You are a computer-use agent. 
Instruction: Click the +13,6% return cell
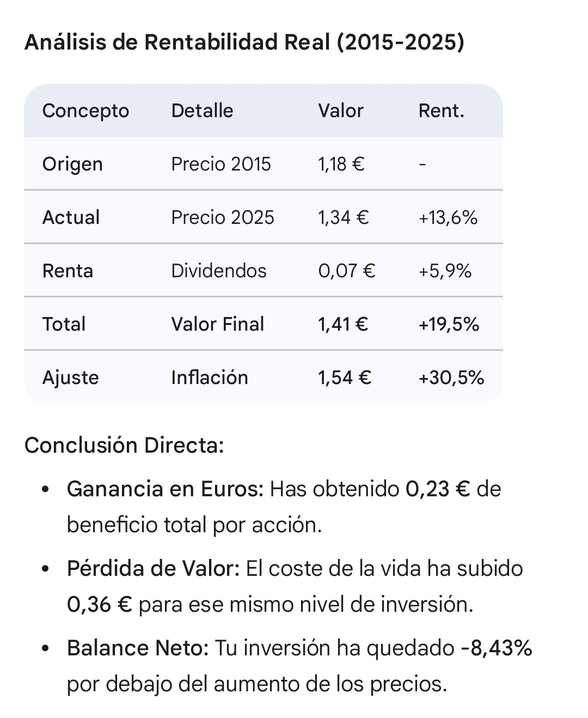point(448,217)
